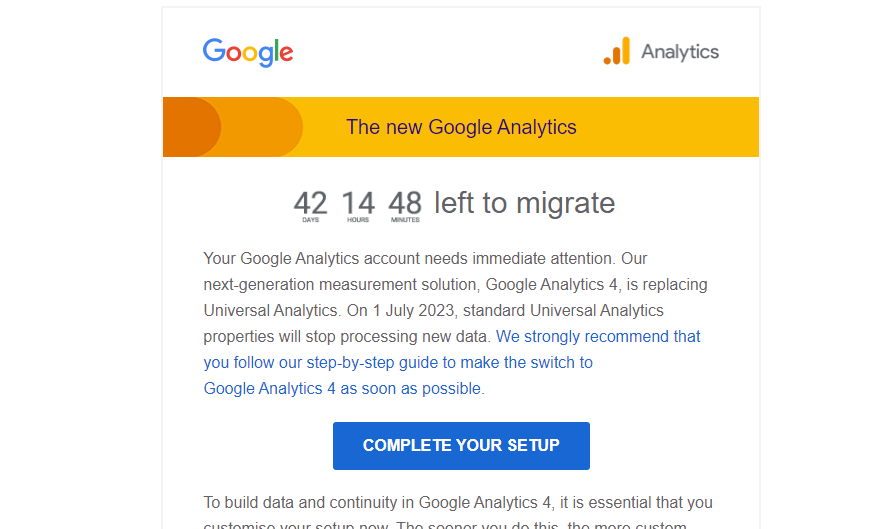Screen dimensions: 886x529
Task: Open 'Google Analytics 4 as soon as possible' link
Action: click(x=343, y=388)
